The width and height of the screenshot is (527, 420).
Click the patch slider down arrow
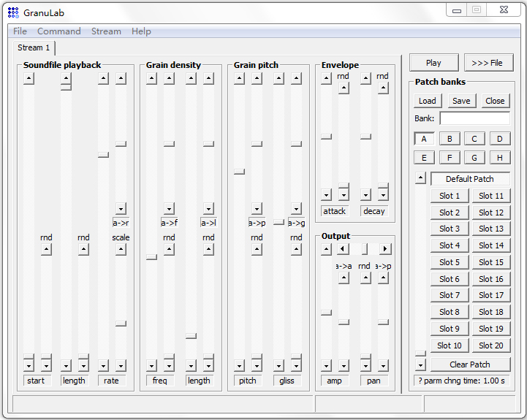coord(420,364)
